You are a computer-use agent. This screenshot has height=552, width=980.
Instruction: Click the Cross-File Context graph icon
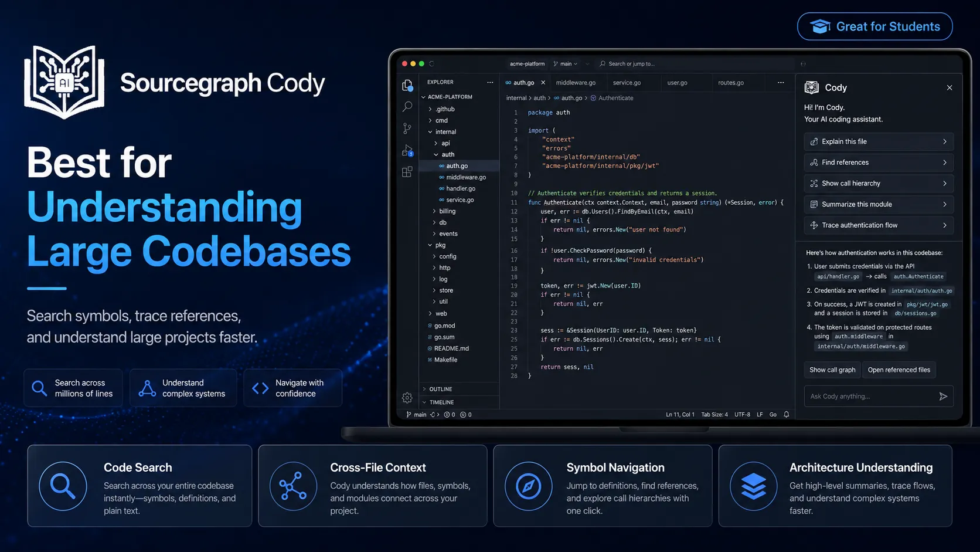tap(293, 486)
